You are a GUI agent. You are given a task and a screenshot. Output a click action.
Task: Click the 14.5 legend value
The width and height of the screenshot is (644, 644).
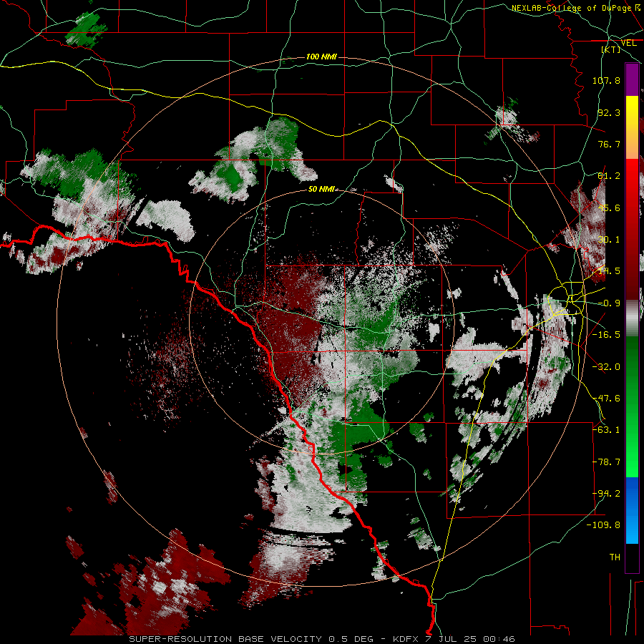[x=609, y=271]
